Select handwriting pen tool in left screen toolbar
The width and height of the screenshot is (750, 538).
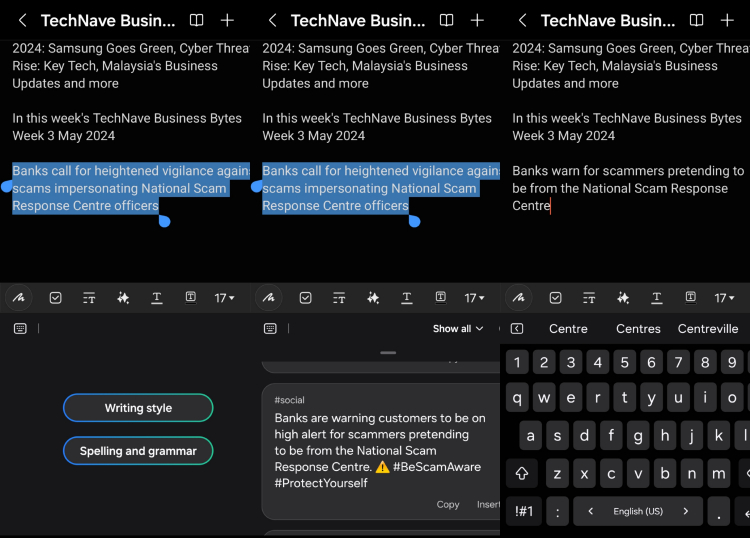tap(19, 297)
